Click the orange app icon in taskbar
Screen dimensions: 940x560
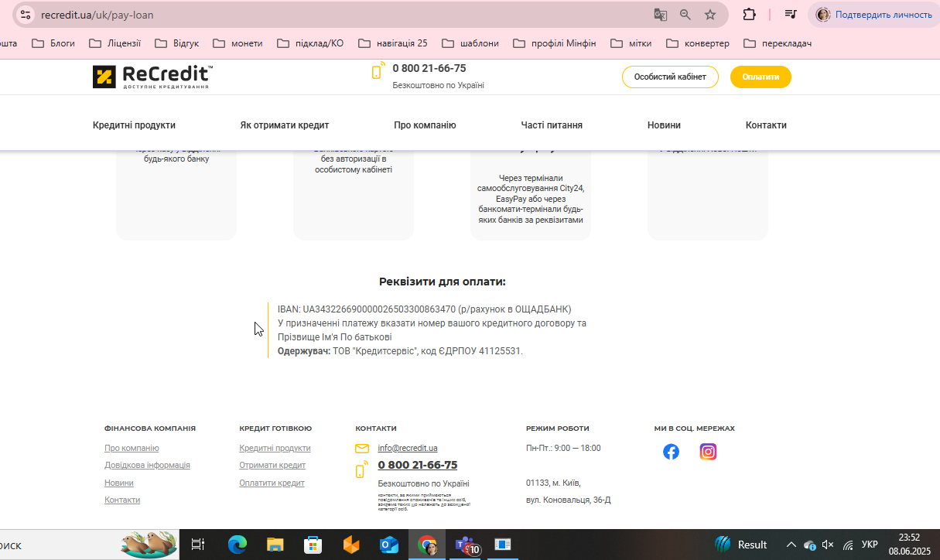coord(351,545)
